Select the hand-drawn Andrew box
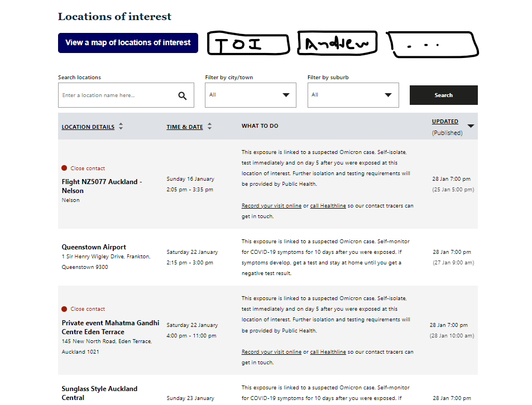532x405 pixels. (338, 43)
